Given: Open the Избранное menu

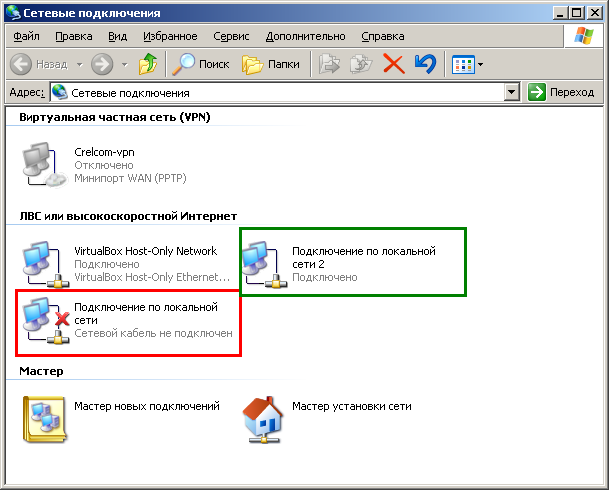Looking at the screenshot, I should (x=170, y=36).
